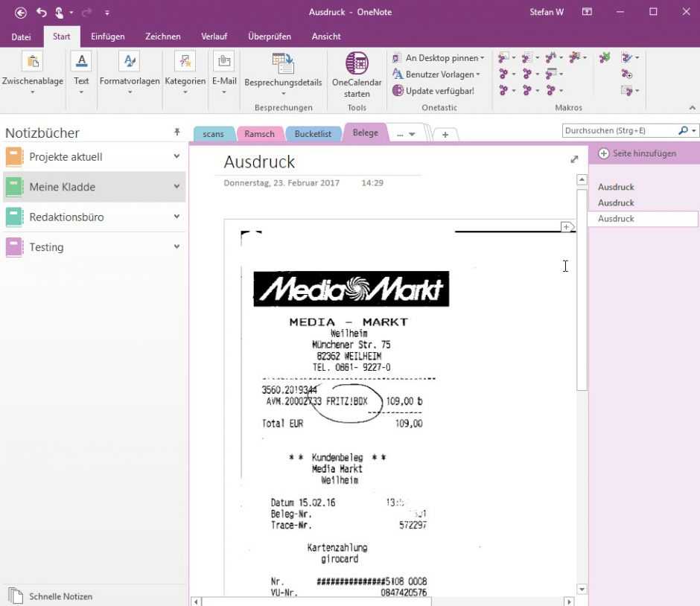This screenshot has height=606, width=700.
Task: Switch to the Verlauf ribbon tab
Action: (214, 36)
